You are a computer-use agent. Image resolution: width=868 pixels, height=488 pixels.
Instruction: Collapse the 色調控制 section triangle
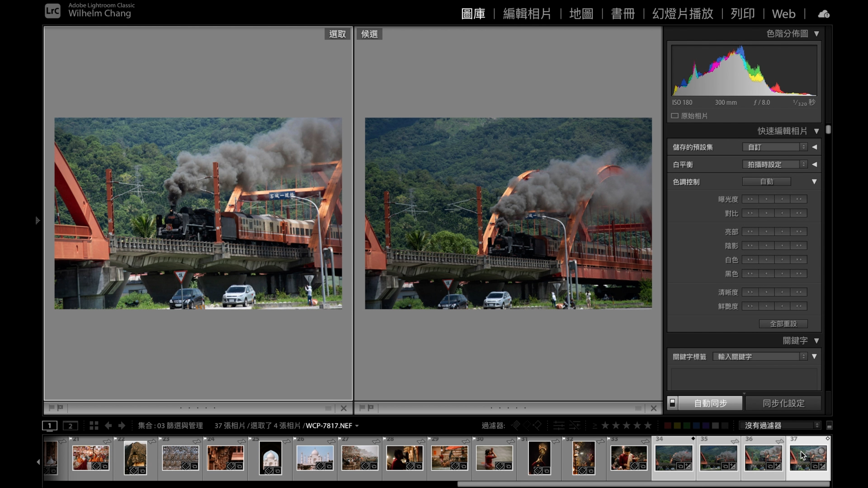(x=814, y=182)
